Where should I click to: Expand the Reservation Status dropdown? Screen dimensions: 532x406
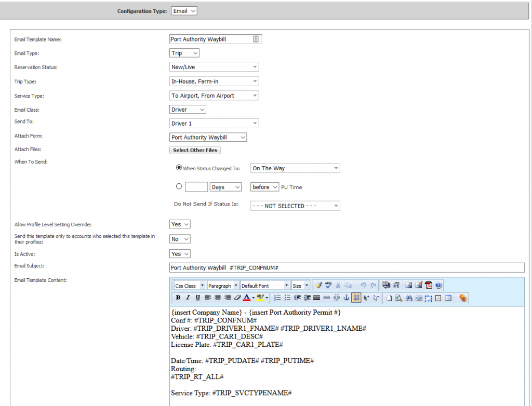click(x=214, y=67)
